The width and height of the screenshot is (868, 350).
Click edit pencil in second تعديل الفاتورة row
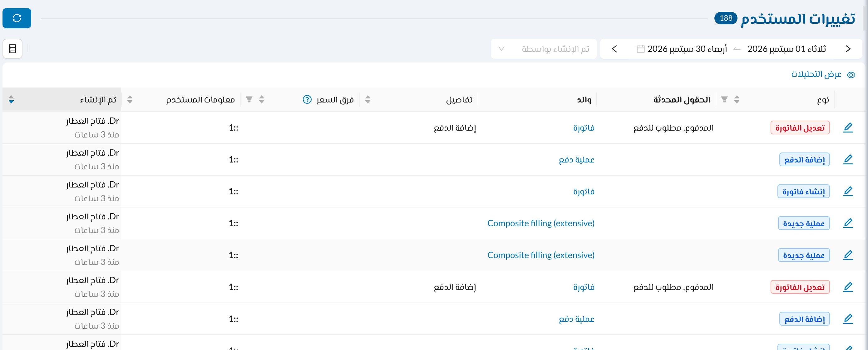tap(848, 287)
